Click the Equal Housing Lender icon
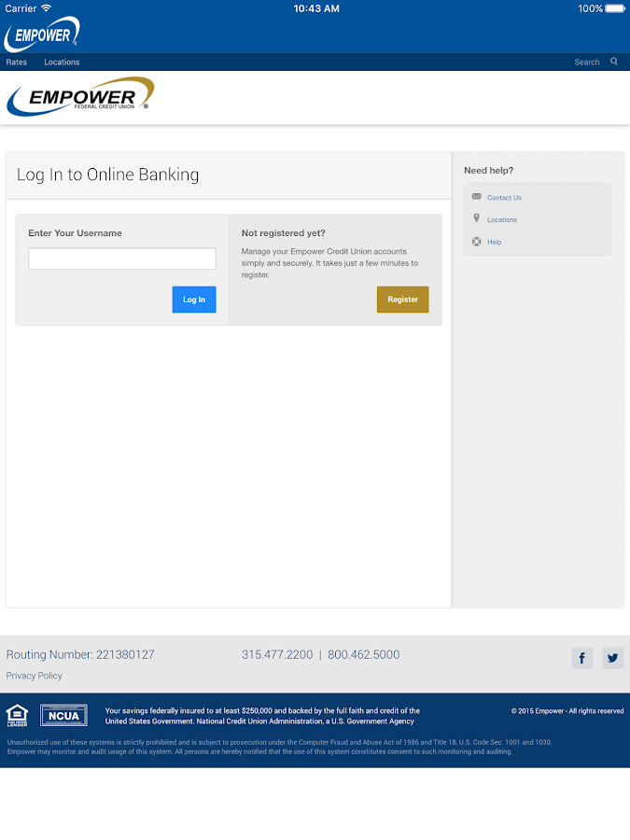Image resolution: width=630 pixels, height=840 pixels. pos(17,715)
